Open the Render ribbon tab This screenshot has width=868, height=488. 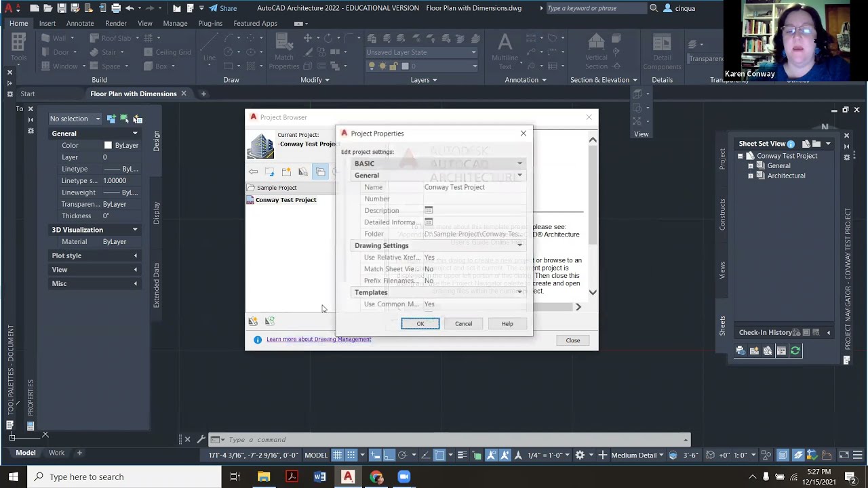116,23
